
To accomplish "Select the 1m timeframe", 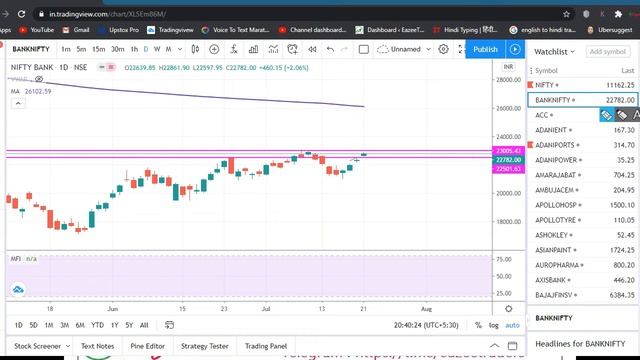I will pyautogui.click(x=66, y=49).
